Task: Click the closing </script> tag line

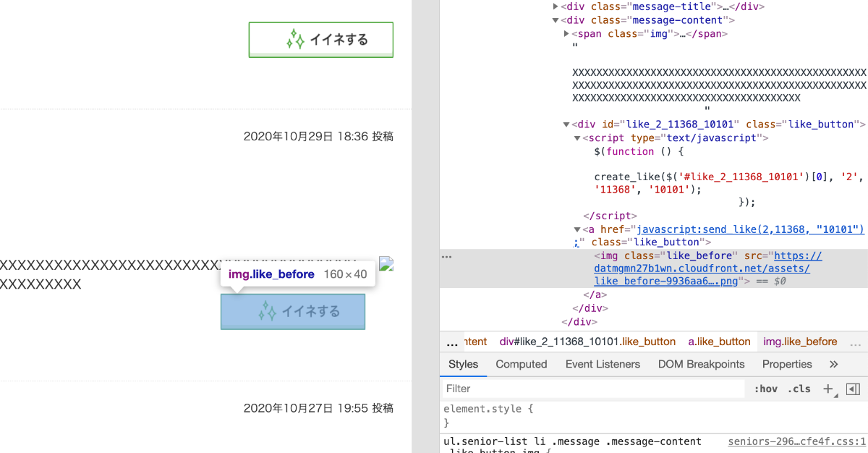Action: pos(609,216)
